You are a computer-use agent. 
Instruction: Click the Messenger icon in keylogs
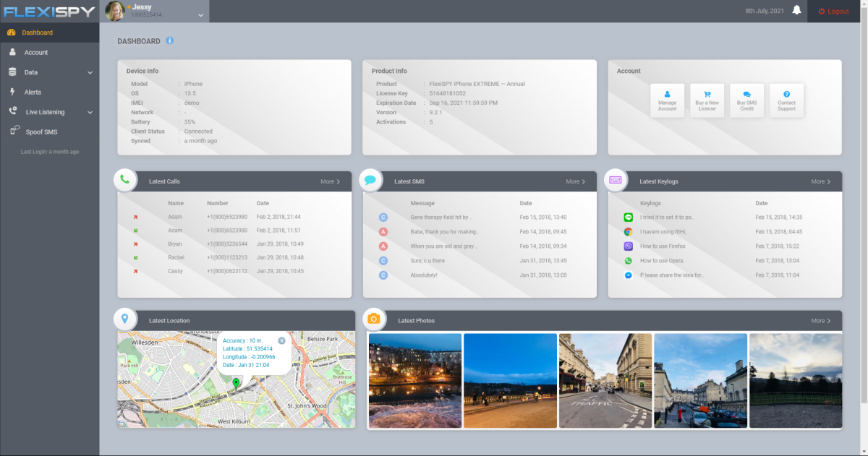(x=628, y=275)
